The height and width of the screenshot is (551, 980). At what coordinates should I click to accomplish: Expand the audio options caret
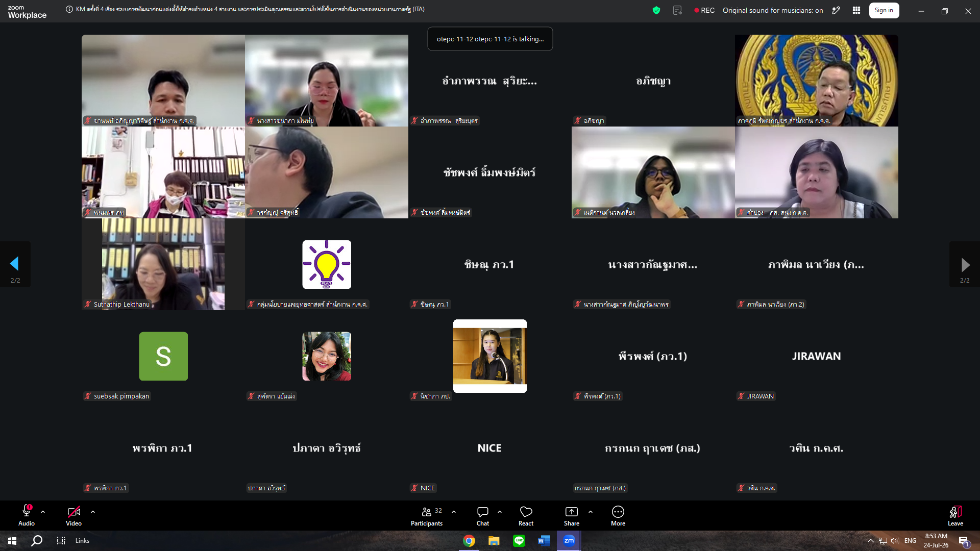[x=43, y=512]
